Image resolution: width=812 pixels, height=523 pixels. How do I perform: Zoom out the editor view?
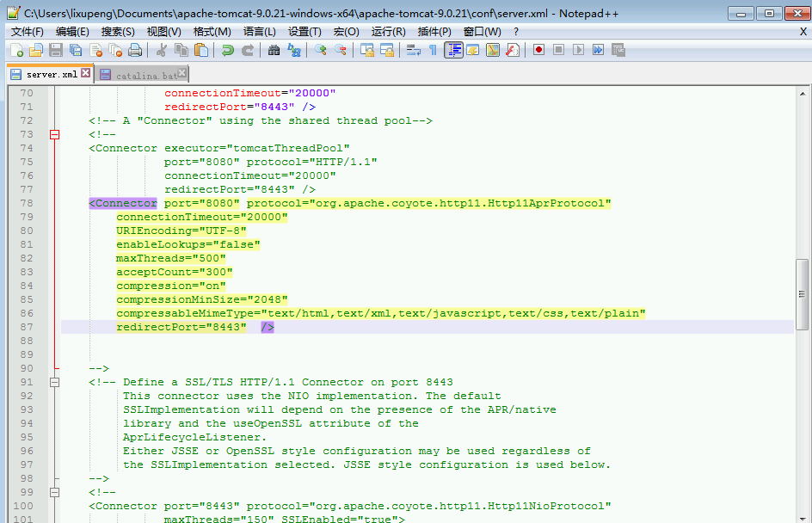coord(341,50)
